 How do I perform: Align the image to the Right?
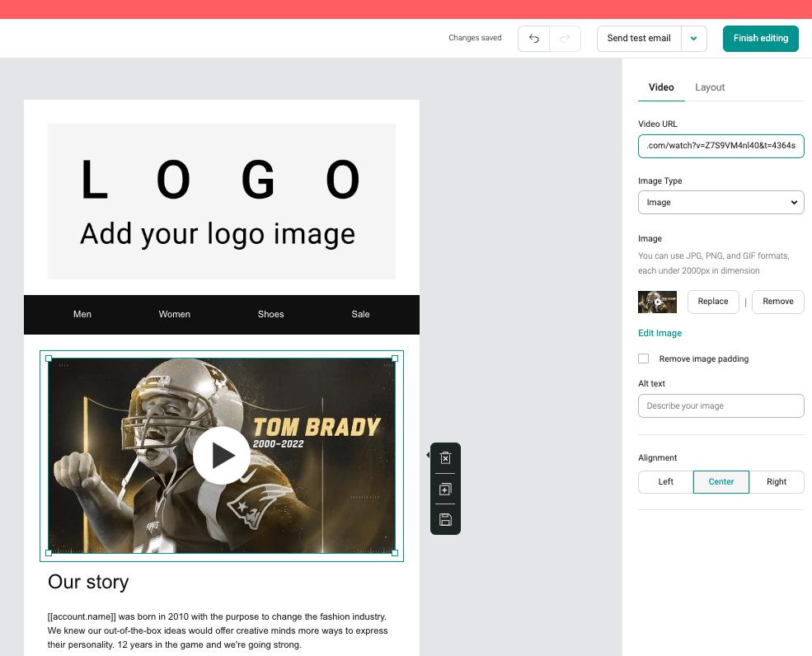coord(777,482)
